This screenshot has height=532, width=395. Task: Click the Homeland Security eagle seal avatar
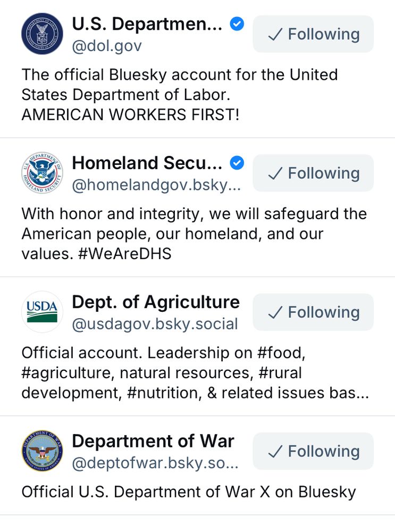click(x=42, y=173)
